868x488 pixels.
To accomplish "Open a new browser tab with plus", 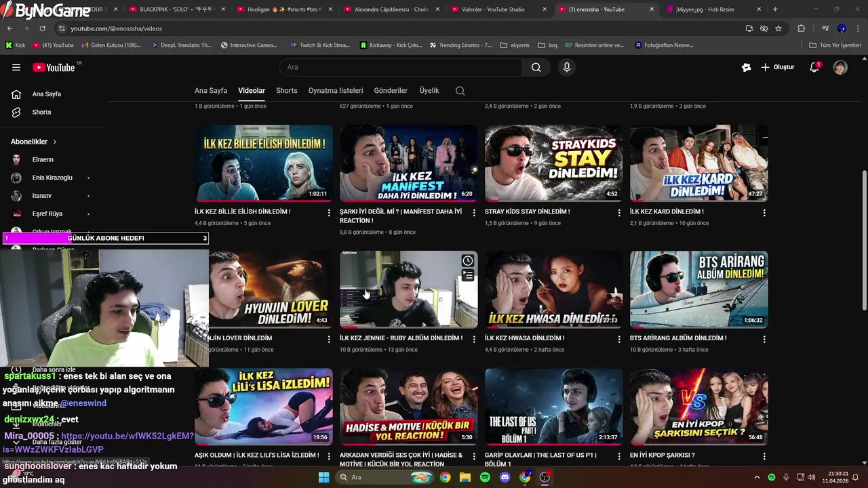I will [x=775, y=9].
